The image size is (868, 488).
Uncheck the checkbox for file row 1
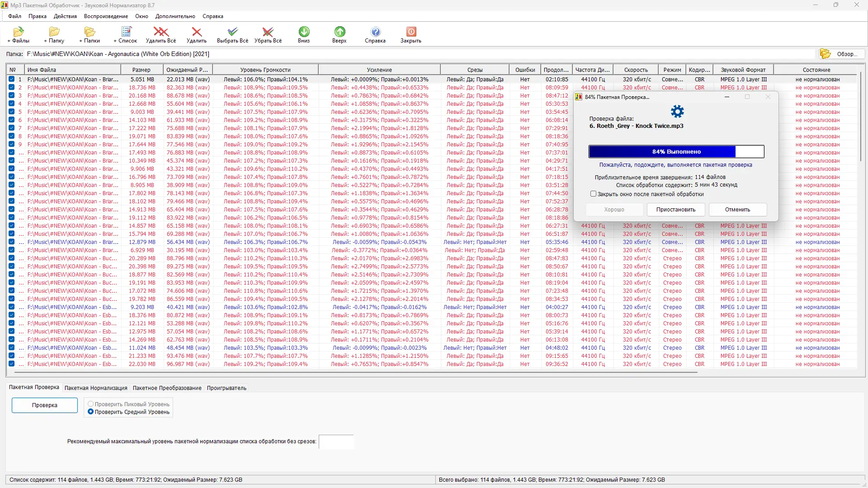pyautogui.click(x=11, y=79)
